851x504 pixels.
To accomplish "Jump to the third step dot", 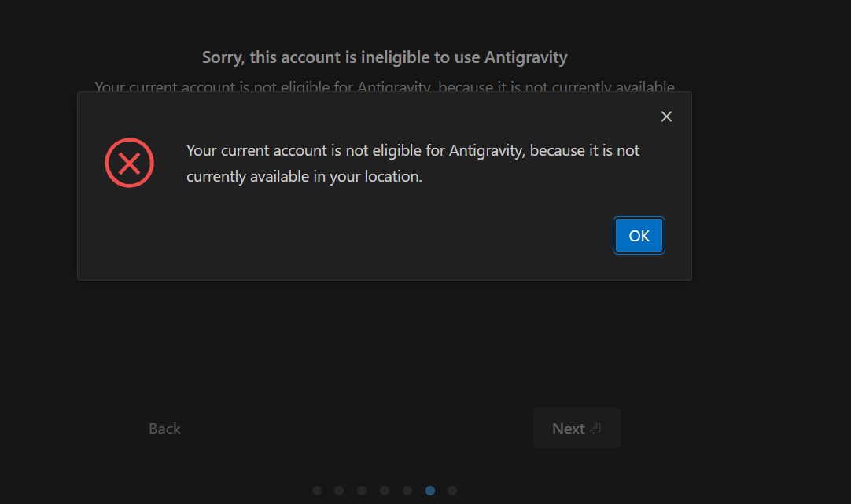I will coord(362,491).
